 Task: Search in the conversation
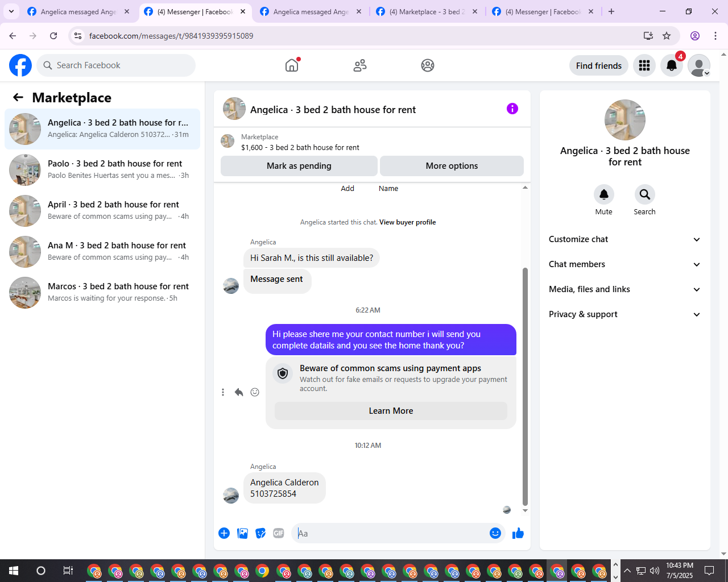tap(645, 194)
